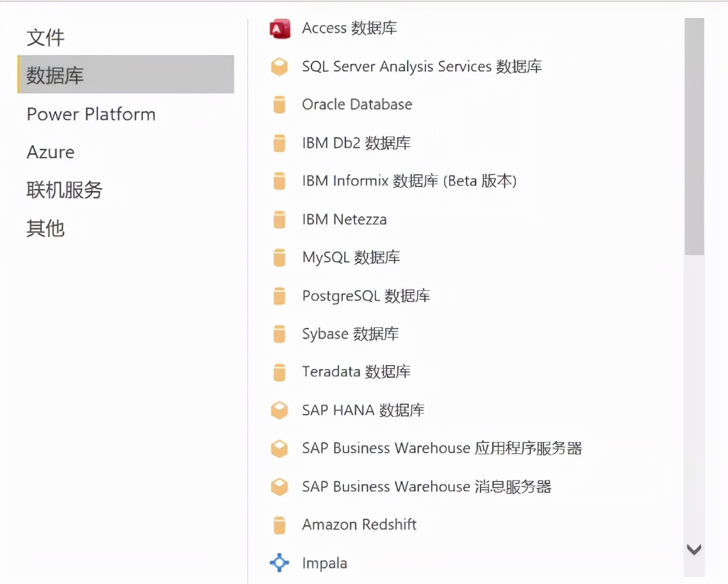Click the red Access database icon
This screenshot has height=584, width=728.
click(280, 29)
